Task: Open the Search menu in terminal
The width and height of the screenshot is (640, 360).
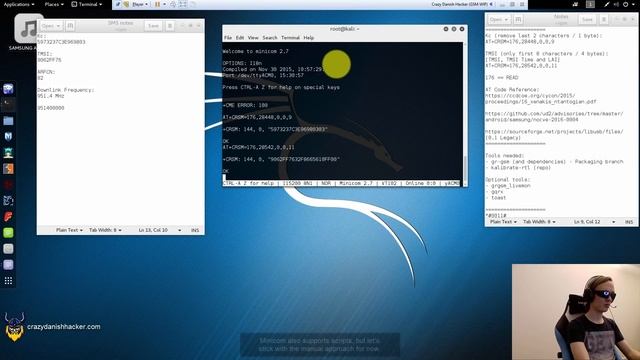Action: pos(270,38)
